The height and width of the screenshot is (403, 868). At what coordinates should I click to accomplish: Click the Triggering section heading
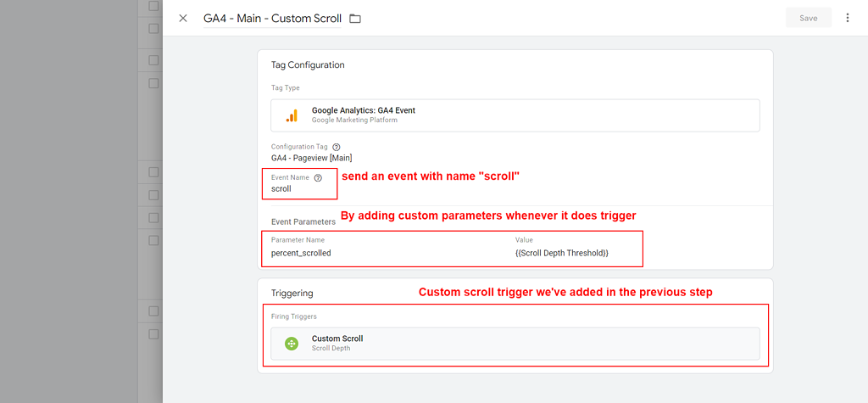292,293
